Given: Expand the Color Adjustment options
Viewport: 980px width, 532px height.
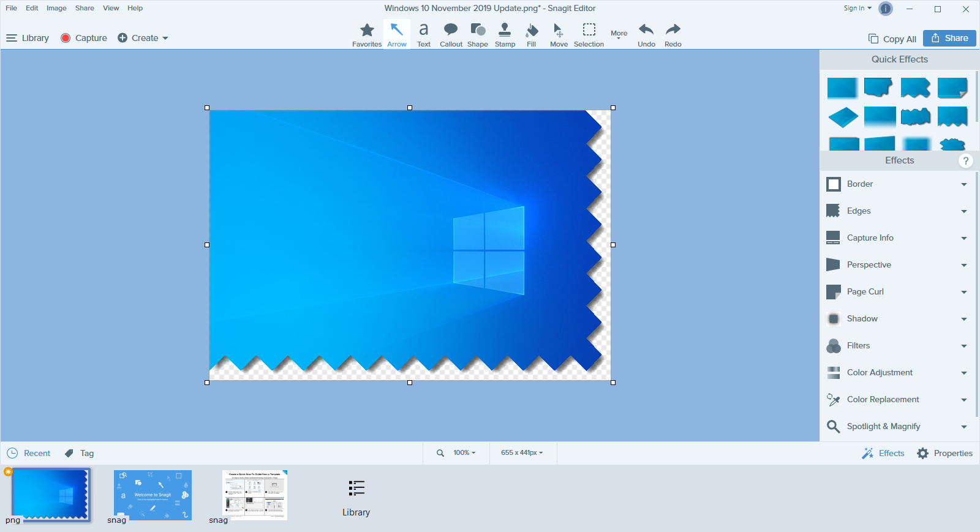Looking at the screenshot, I should click(x=964, y=373).
